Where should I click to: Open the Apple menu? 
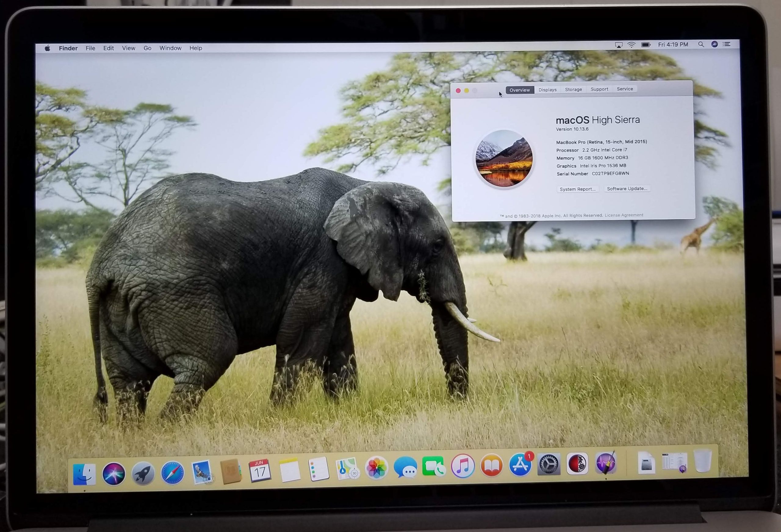(x=47, y=48)
